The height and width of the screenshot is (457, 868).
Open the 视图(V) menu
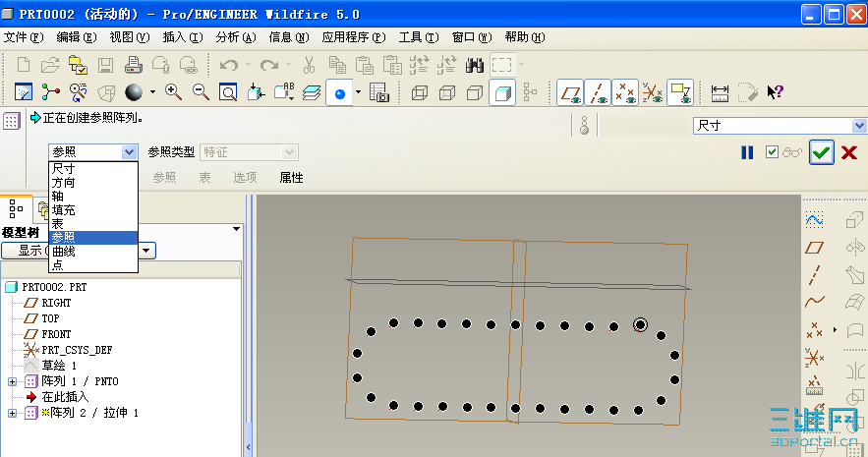[130, 37]
